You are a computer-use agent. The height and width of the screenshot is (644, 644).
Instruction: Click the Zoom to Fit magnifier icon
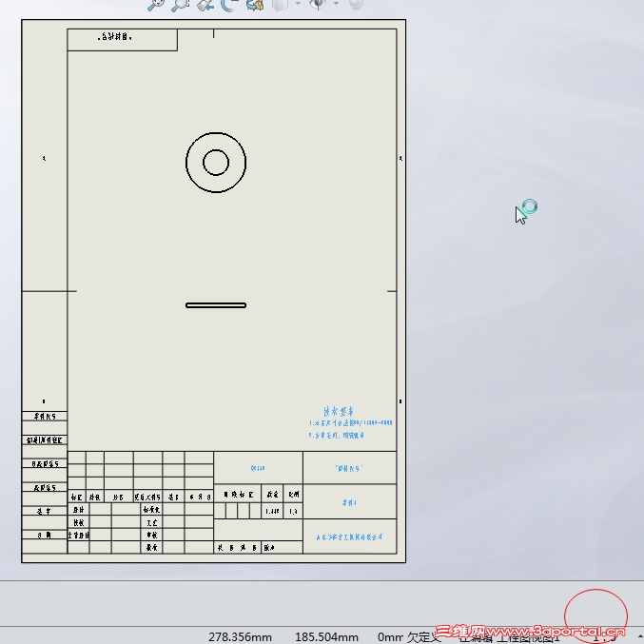tap(156, 4)
